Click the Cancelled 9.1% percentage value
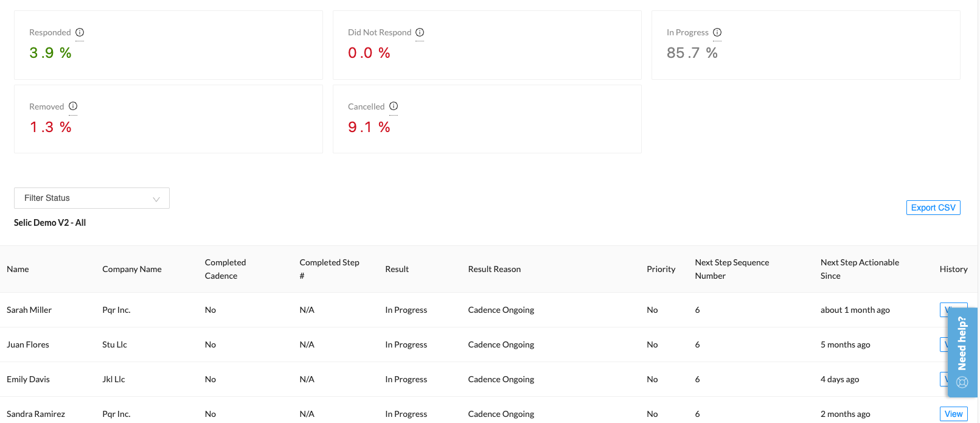The height and width of the screenshot is (423, 980). click(369, 127)
